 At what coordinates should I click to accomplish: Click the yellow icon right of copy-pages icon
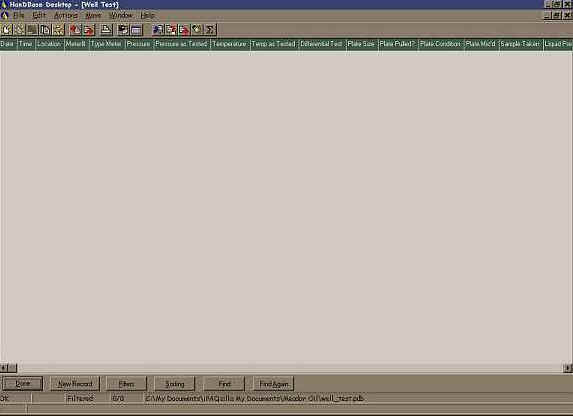pyautogui.click(x=58, y=30)
